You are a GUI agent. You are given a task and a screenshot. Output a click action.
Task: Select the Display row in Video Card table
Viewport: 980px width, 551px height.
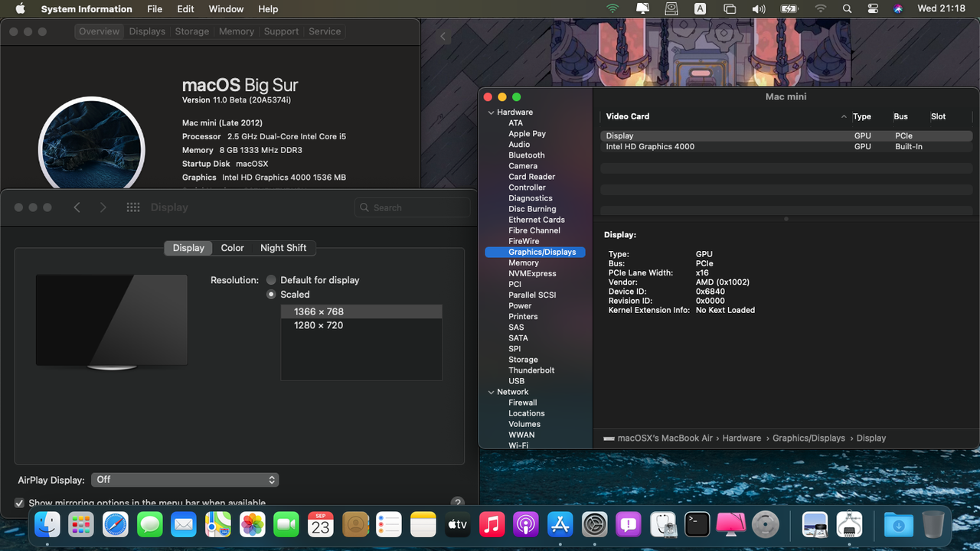pos(786,135)
